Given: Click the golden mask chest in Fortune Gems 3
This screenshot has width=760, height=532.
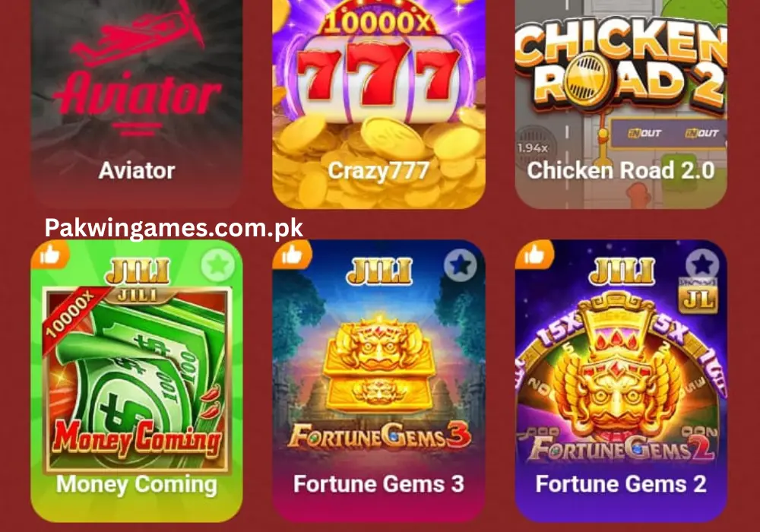Looking at the screenshot, I should coord(378,364).
